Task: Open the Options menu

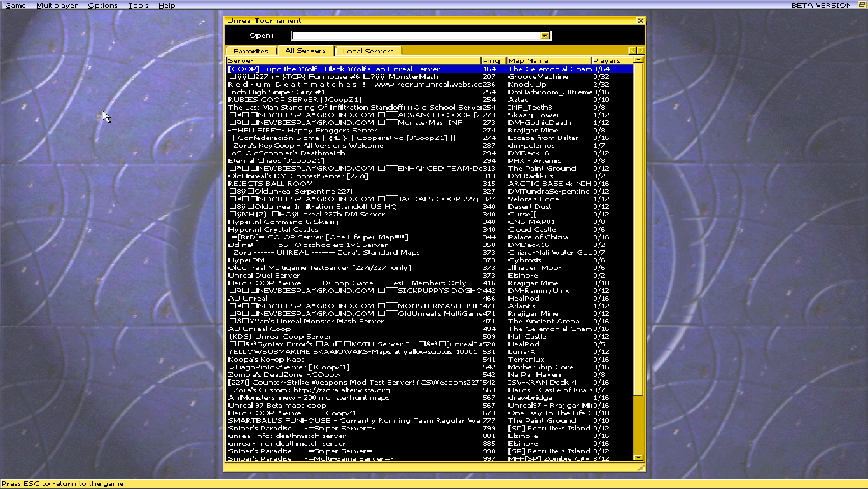Action: (x=102, y=5)
